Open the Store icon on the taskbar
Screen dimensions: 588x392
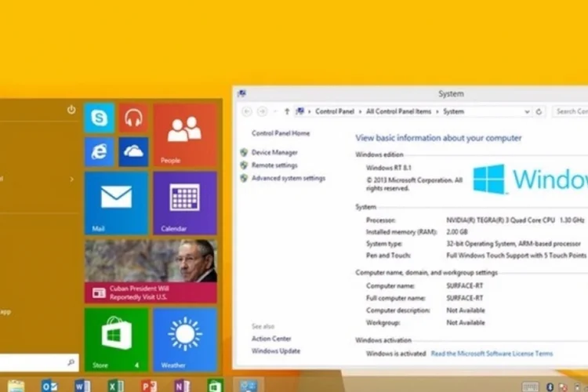(x=216, y=386)
